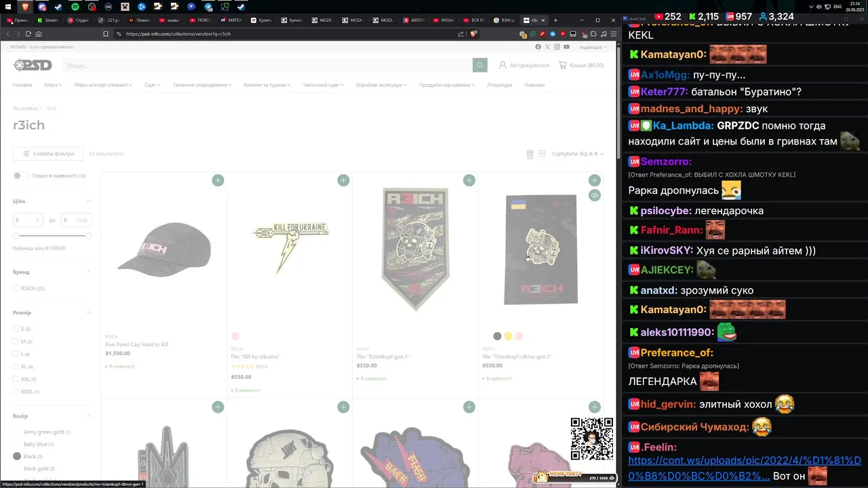Open the shopping cart Кошик
The image size is (868, 488).
click(x=581, y=65)
